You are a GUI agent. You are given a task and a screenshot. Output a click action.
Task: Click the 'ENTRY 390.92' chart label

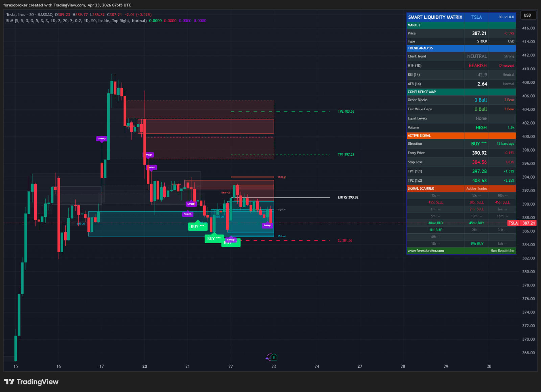coord(348,197)
